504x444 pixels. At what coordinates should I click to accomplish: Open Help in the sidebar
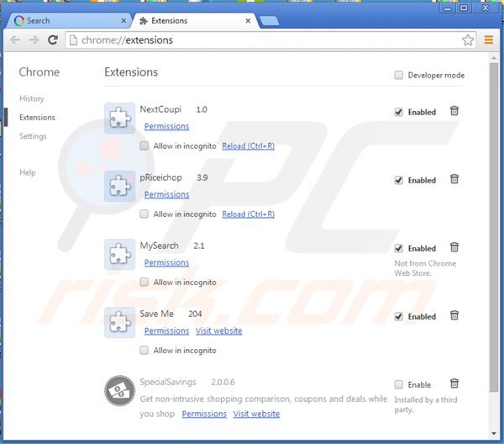pos(28,172)
